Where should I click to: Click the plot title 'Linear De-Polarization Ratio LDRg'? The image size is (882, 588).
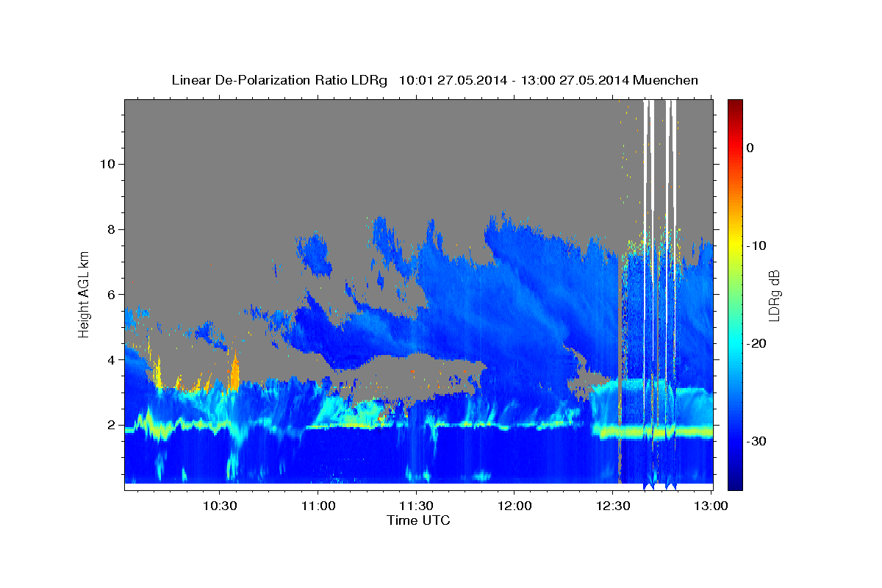[x=279, y=80]
